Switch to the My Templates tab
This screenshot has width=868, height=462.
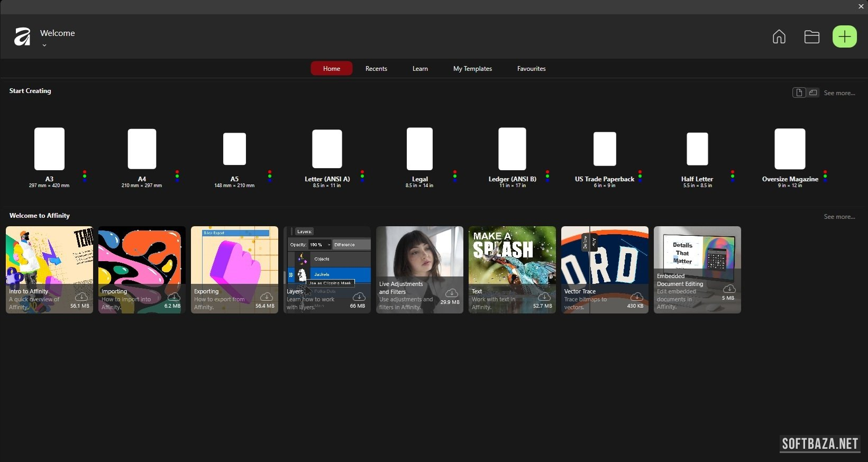click(472, 69)
